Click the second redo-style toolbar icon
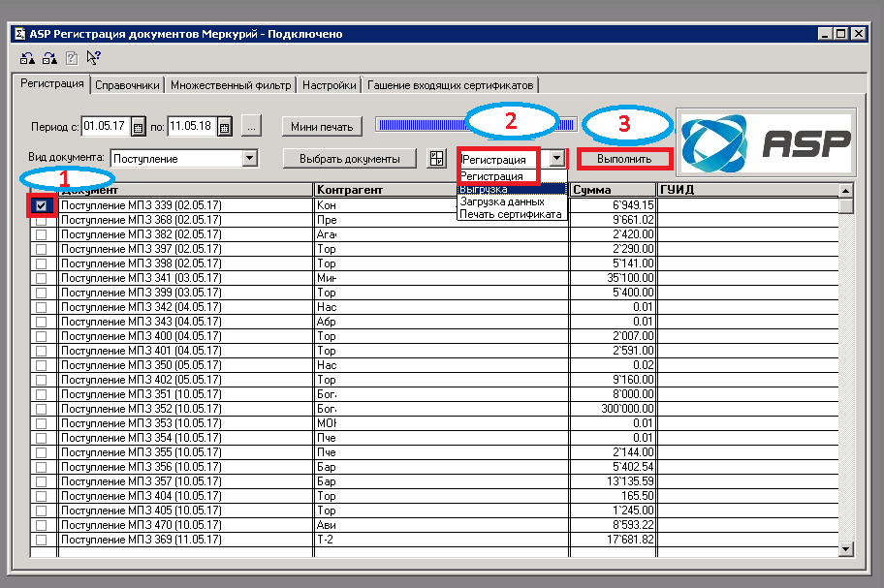Viewport: 884px width, 588px height. [49, 57]
